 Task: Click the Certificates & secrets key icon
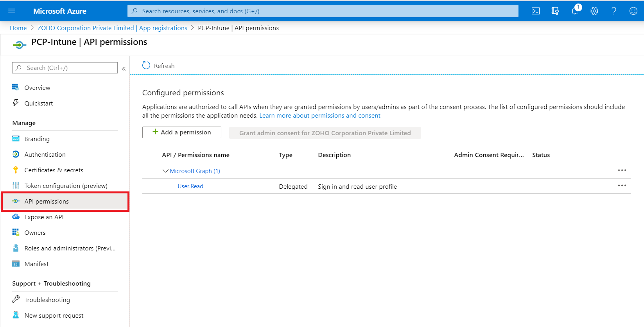pyautogui.click(x=16, y=170)
